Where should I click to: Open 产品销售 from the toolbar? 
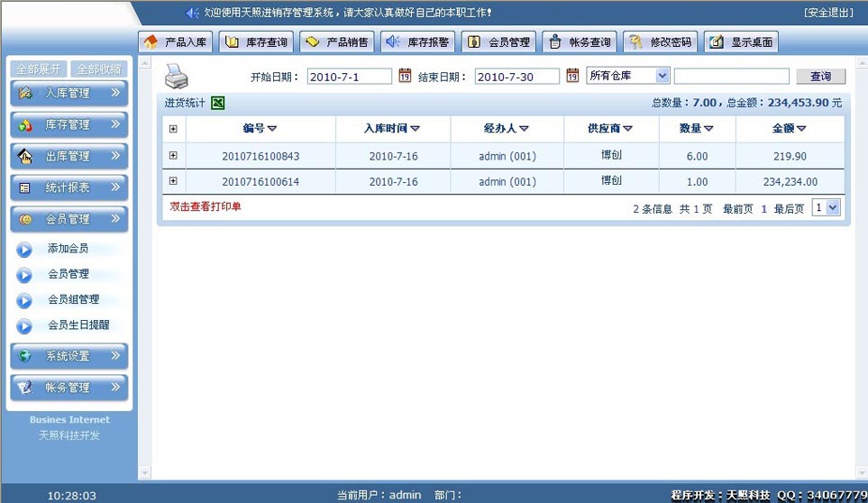337,42
